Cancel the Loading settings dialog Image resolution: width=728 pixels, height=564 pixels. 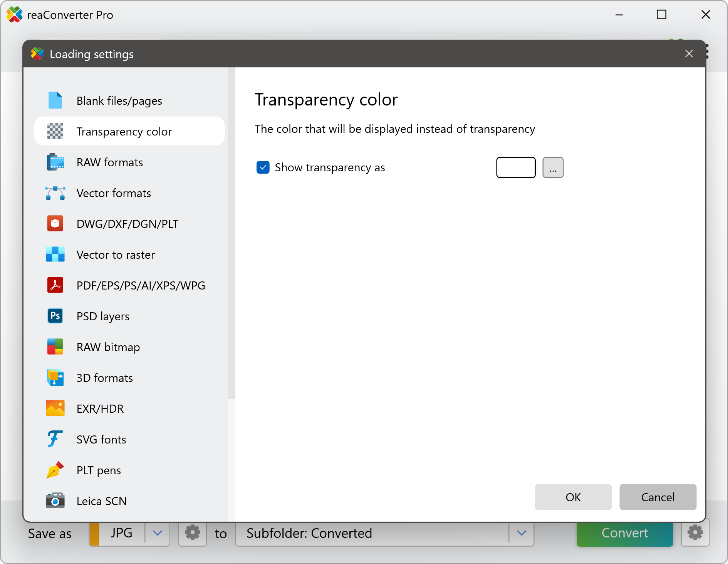[x=658, y=497]
